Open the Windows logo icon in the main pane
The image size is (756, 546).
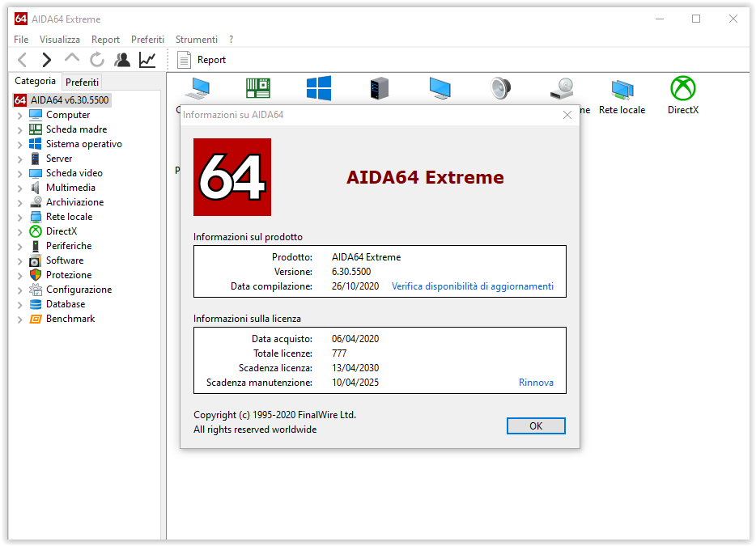point(319,88)
